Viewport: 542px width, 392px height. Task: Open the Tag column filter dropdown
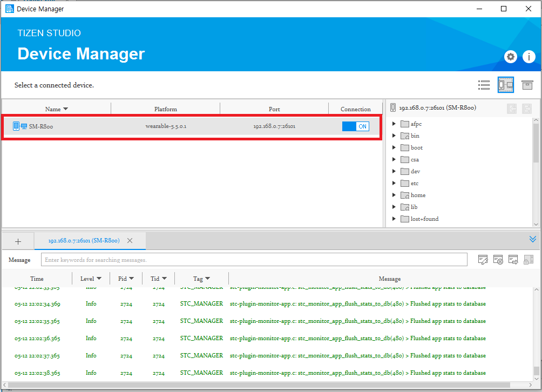tap(207, 279)
